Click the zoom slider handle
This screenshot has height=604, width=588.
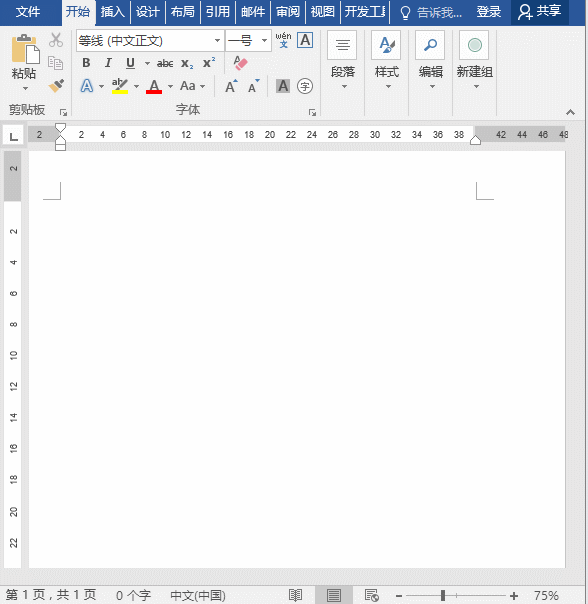click(x=443, y=596)
